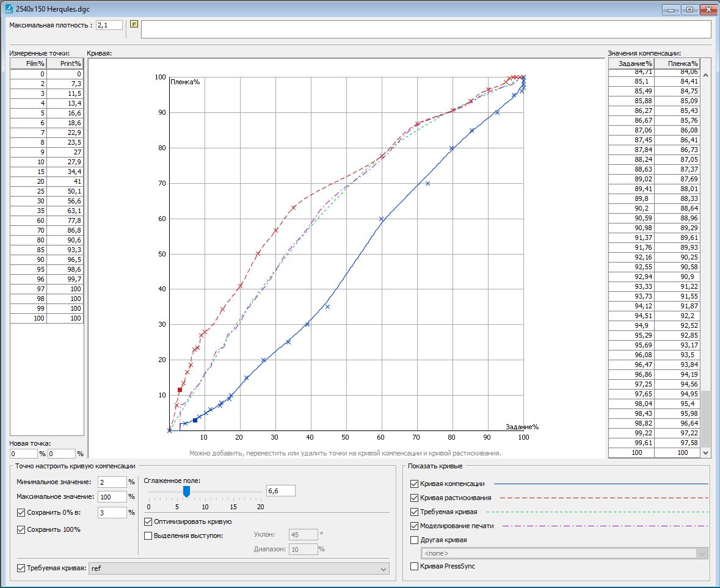The width and height of the screenshot is (720, 588).
Task: Click the Print% column header
Action: 65,64
